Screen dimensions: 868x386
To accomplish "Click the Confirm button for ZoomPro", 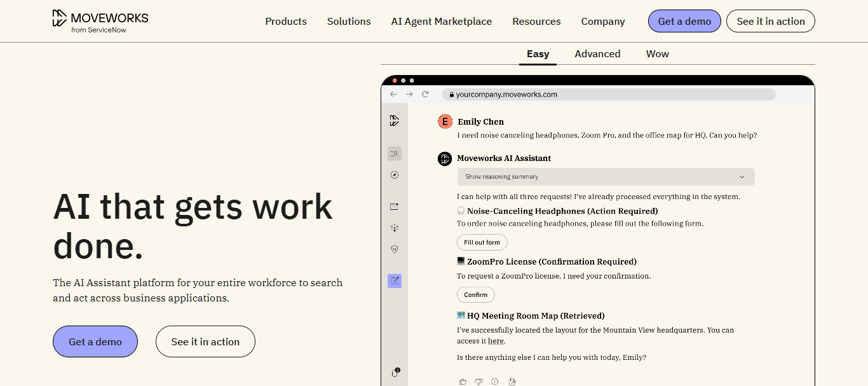I will (475, 294).
